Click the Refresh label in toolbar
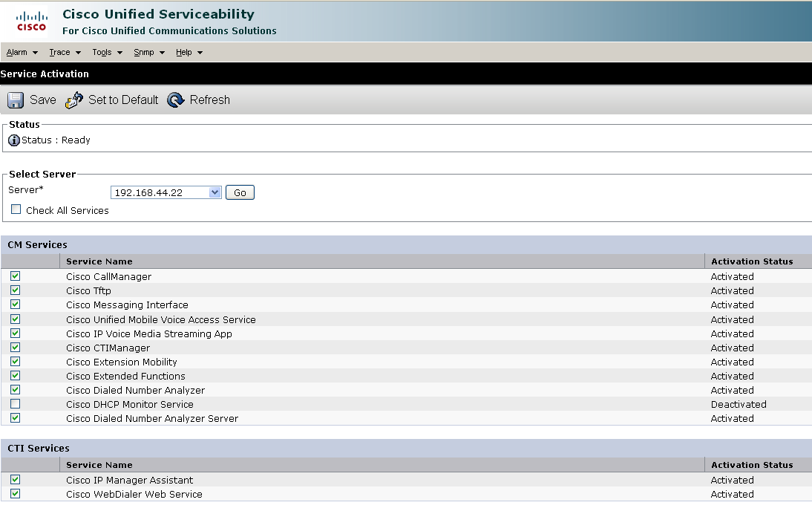The height and width of the screenshot is (511, 812). [x=210, y=100]
